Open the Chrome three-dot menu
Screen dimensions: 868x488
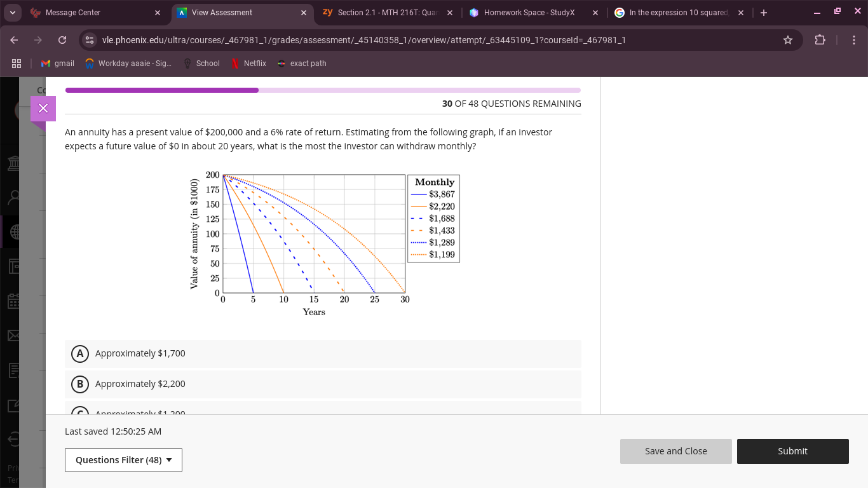tap(855, 40)
